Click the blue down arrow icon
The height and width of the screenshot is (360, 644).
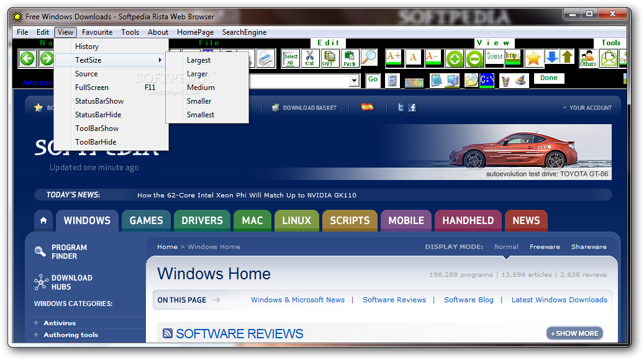coord(552,56)
